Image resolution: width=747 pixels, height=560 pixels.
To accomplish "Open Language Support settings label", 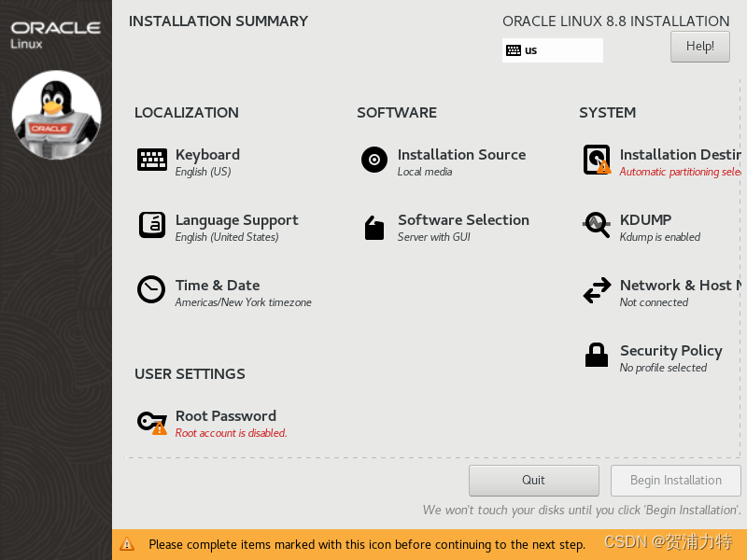I will tap(237, 220).
